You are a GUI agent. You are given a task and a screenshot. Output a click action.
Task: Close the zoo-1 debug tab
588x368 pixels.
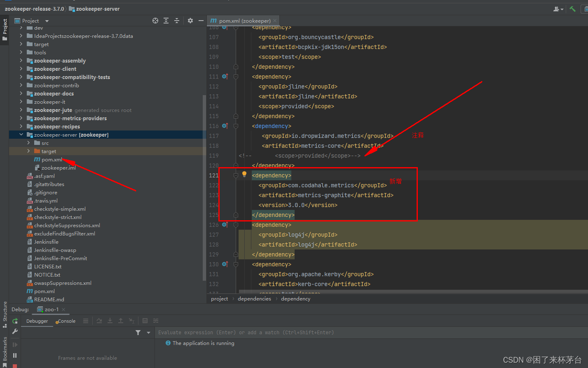63,310
